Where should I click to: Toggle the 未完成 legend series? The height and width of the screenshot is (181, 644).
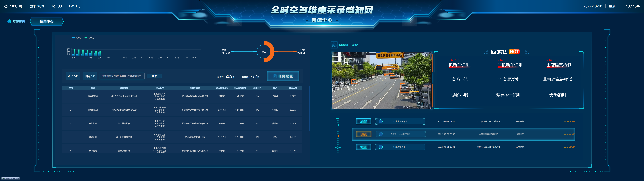(x=89, y=38)
